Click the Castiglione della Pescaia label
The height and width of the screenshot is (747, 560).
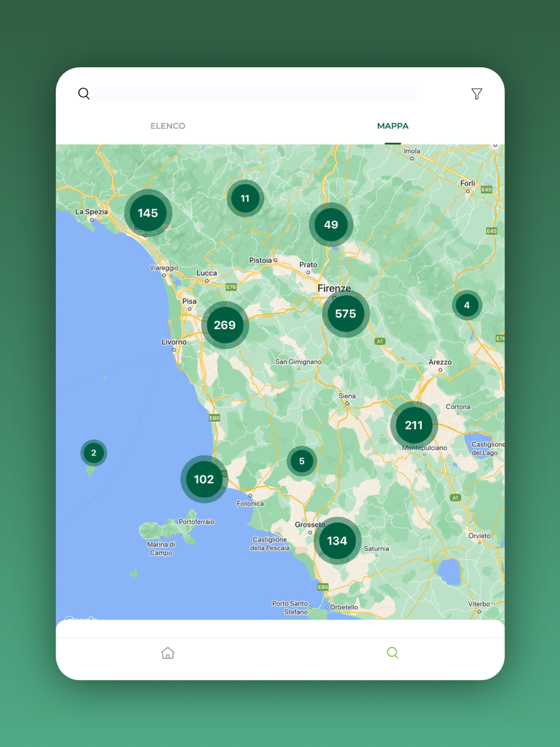point(270,544)
